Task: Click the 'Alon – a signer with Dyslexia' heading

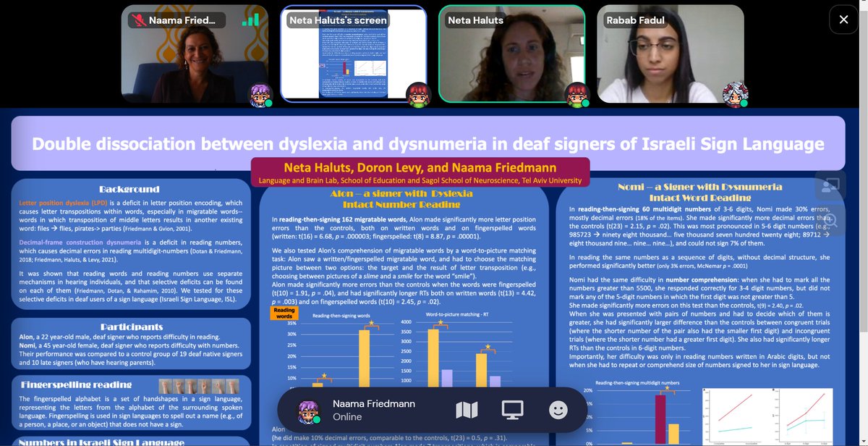Action: point(403,194)
